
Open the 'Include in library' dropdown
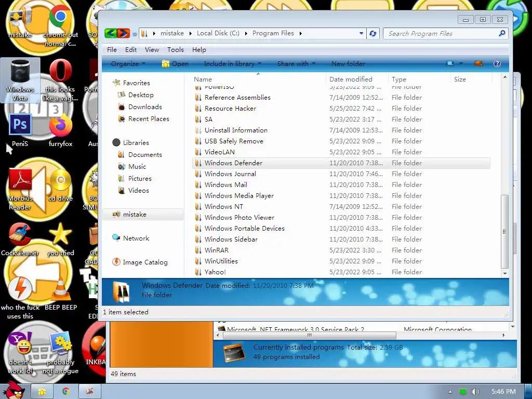click(x=232, y=64)
